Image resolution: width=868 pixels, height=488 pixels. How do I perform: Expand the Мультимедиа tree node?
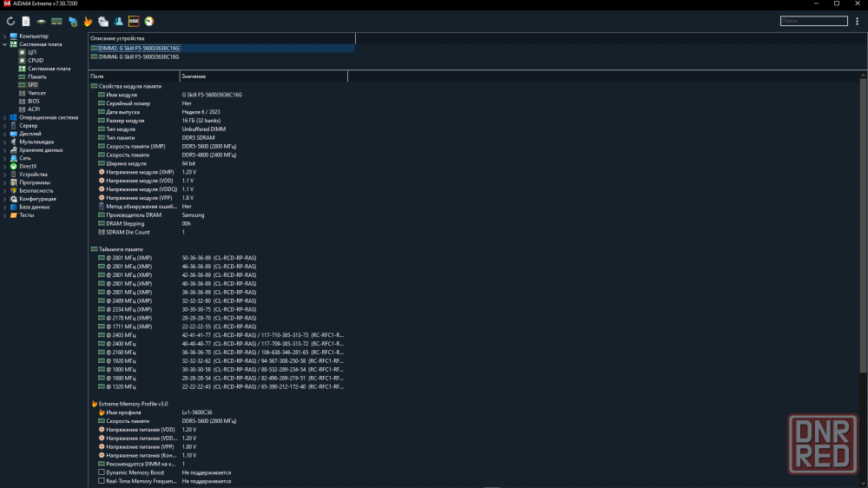tap(5, 142)
